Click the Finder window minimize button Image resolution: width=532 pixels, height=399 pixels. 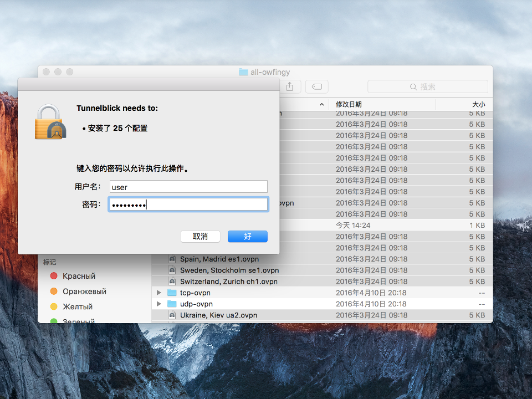click(58, 72)
